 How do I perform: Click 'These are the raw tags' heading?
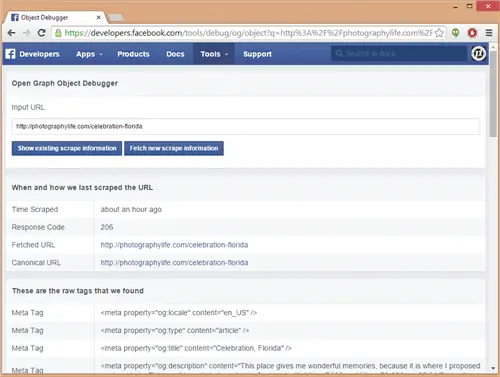[x=78, y=291]
